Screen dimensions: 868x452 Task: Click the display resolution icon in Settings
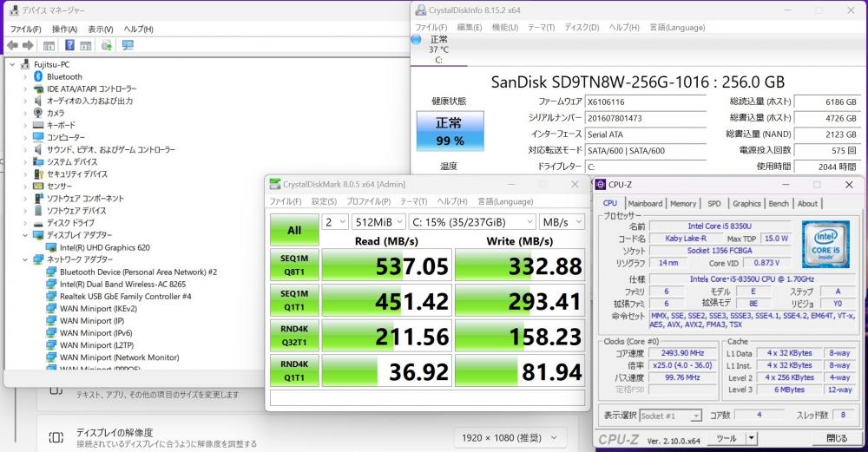56,437
